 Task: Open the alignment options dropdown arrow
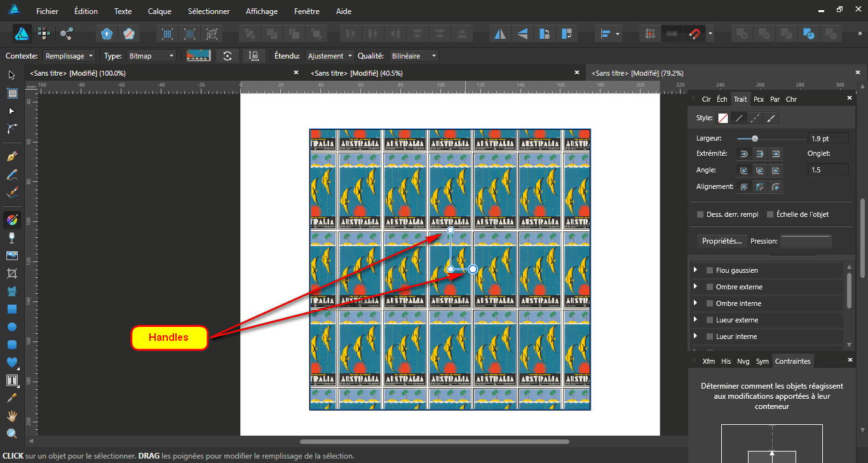pos(618,34)
